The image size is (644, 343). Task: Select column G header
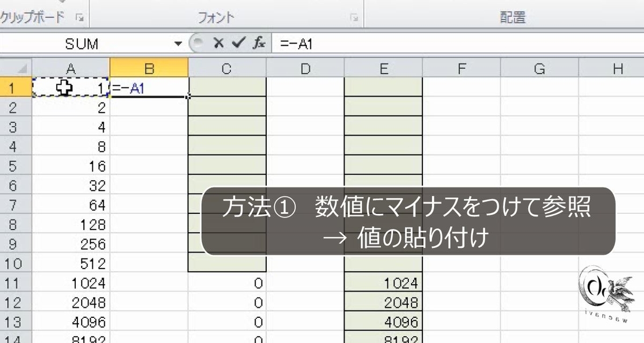click(x=539, y=68)
